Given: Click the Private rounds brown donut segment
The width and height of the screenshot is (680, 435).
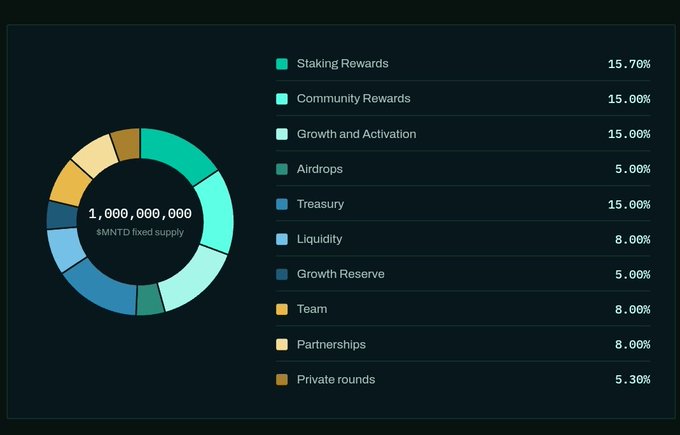Looking at the screenshot, I should pyautogui.click(x=127, y=144).
